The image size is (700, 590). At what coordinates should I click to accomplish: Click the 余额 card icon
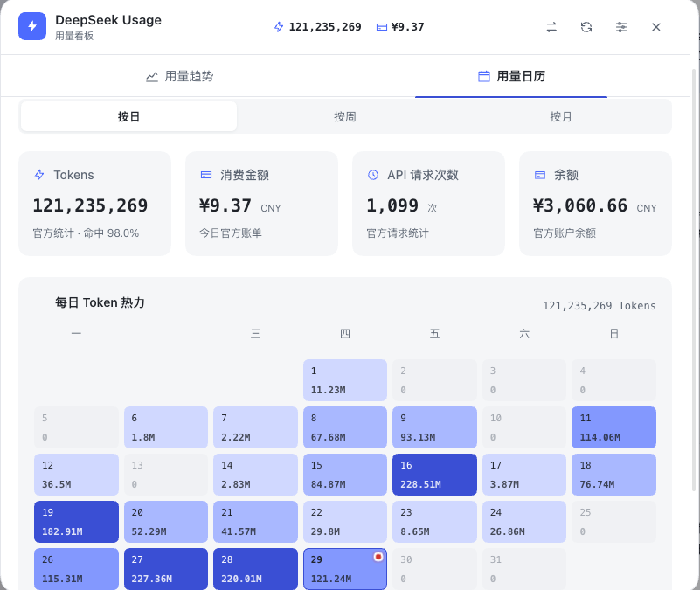(x=540, y=175)
